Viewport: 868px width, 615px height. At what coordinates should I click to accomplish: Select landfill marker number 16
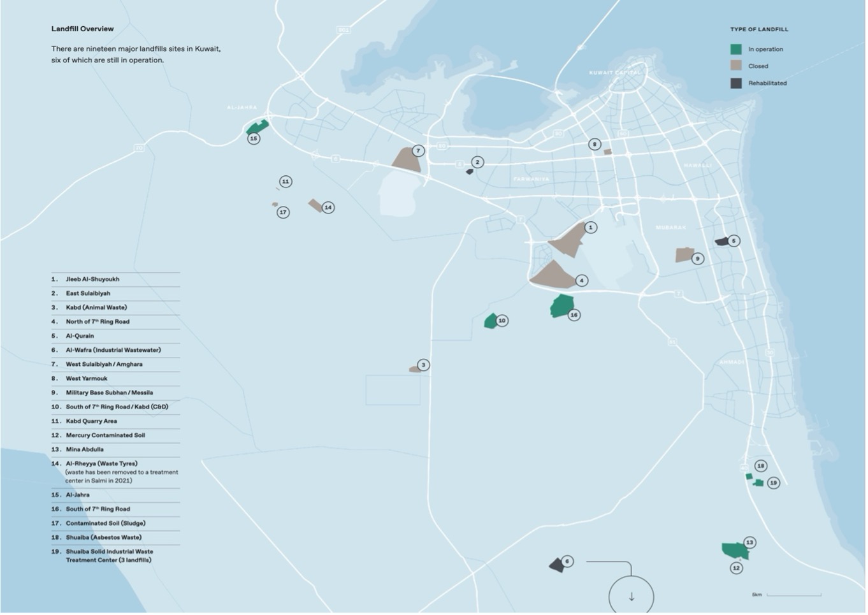point(574,315)
